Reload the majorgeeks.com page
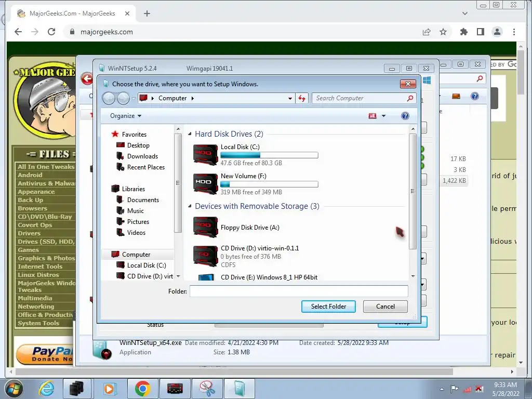The width and height of the screenshot is (532, 399). coord(51,32)
